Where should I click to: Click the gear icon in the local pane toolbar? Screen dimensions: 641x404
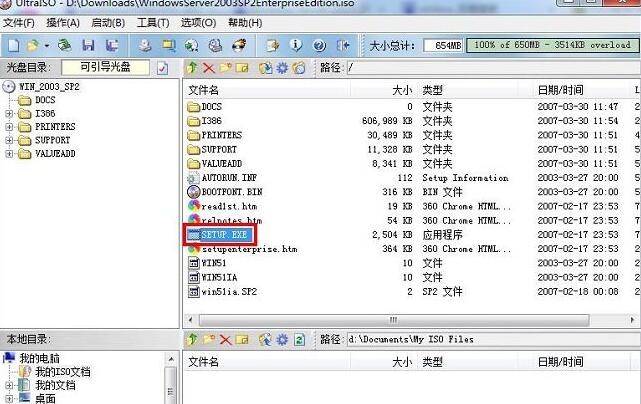pyautogui.click(x=282, y=339)
